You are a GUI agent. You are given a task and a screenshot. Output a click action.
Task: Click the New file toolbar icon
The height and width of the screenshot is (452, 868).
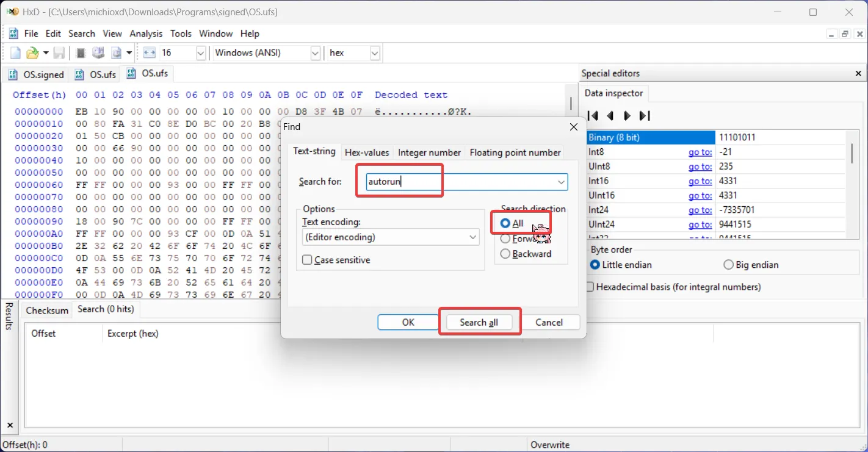click(x=15, y=53)
